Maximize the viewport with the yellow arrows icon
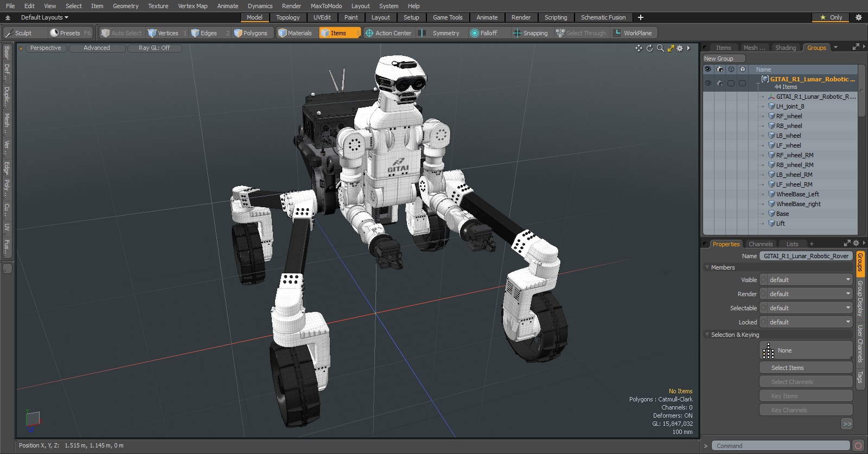 click(671, 48)
